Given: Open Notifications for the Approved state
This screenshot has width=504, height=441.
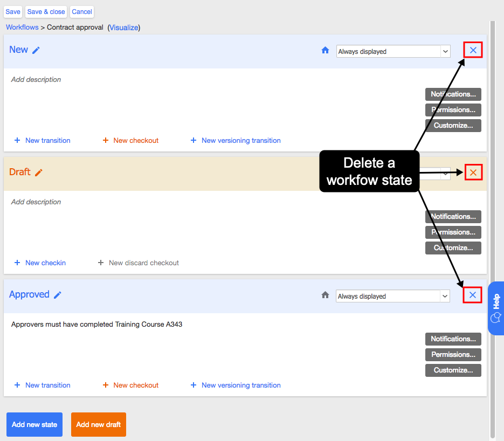Looking at the screenshot, I should tap(453, 339).
